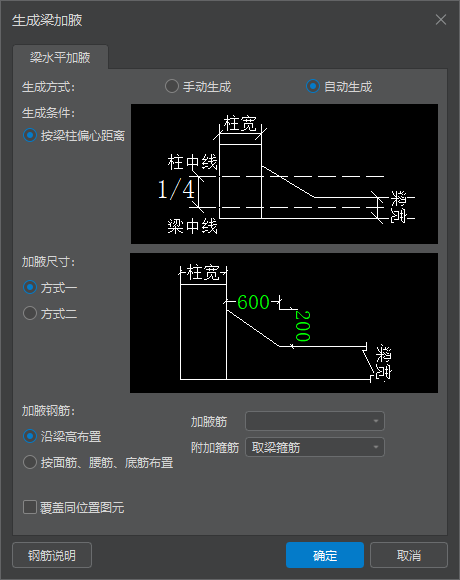This screenshot has height=580, width=460.
Task: Click the 加腋钢筋 section label
Action: pos(48,411)
